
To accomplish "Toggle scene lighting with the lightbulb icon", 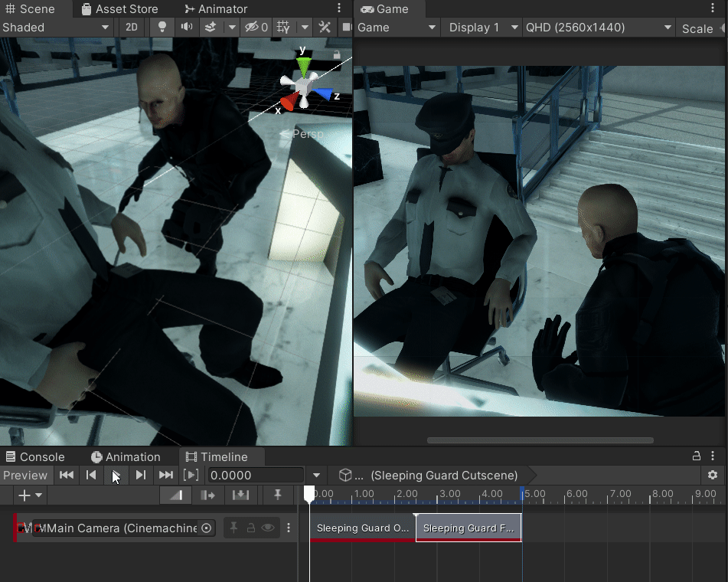I will (x=162, y=28).
